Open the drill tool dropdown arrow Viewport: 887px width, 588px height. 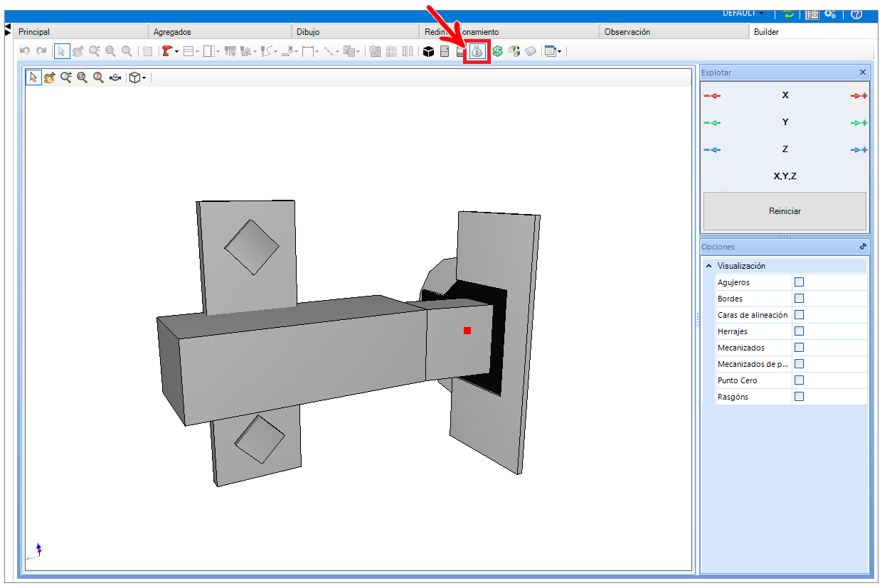pos(176,51)
